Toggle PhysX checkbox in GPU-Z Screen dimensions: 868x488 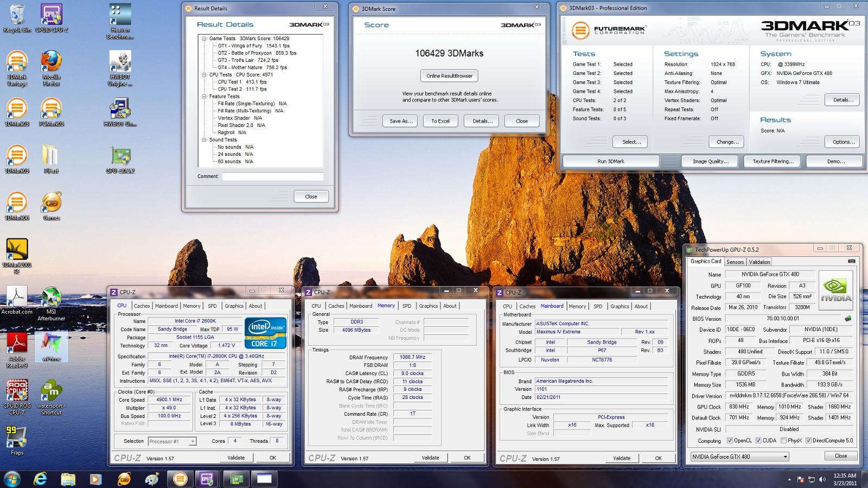pyautogui.click(x=783, y=440)
